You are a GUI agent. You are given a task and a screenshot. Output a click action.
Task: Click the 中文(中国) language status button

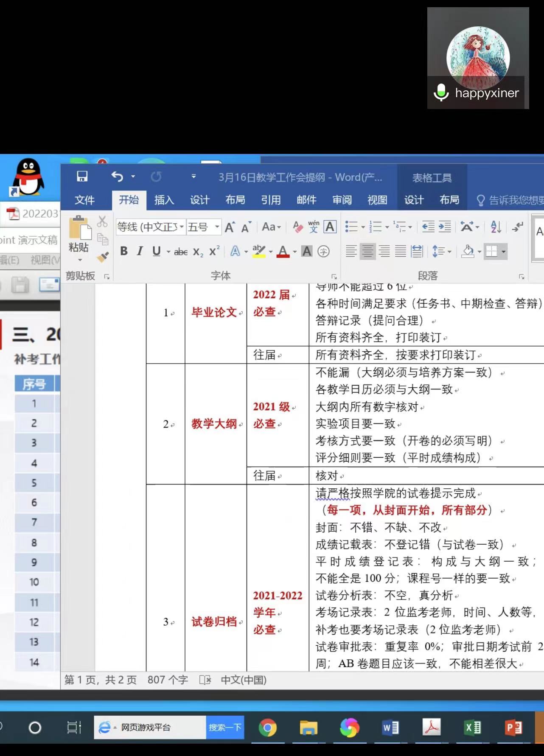coord(244,680)
